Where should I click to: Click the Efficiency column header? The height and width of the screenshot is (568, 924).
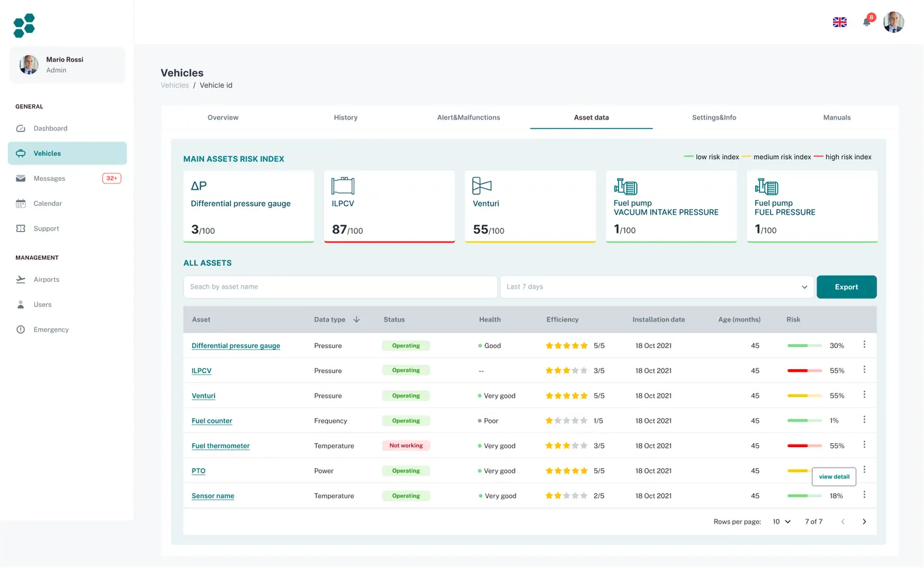[562, 319]
